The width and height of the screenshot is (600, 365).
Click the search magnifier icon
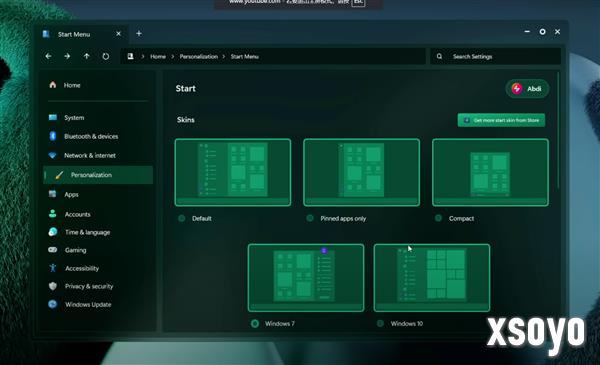tap(439, 56)
